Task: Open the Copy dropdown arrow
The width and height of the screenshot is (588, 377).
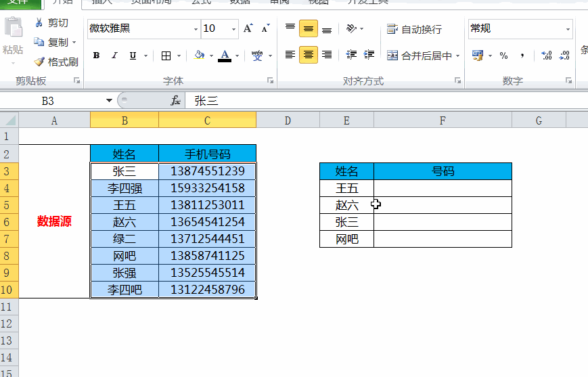Action: point(74,43)
